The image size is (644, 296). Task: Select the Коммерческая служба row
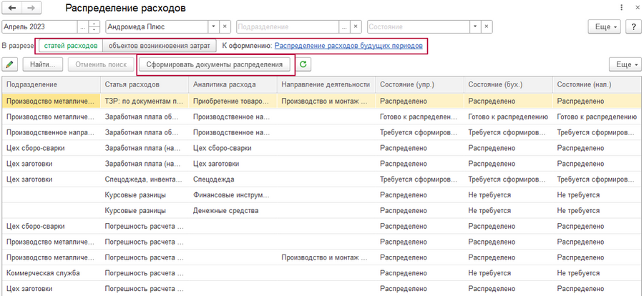pos(322,273)
